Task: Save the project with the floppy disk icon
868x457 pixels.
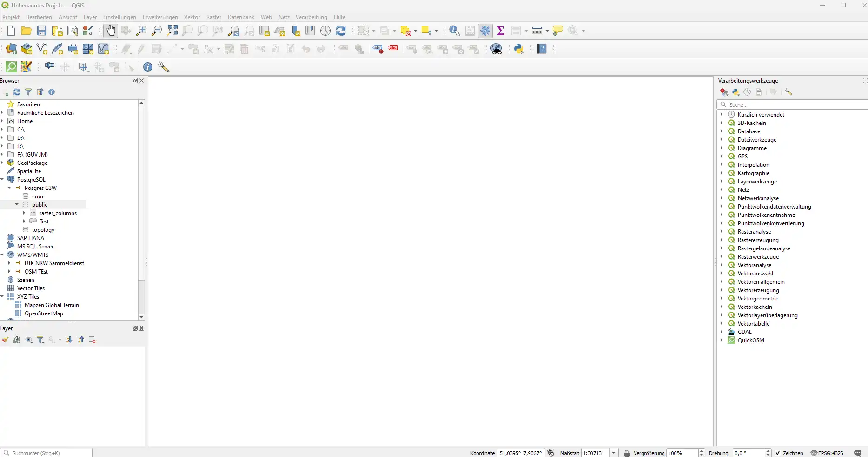Action: click(42, 31)
